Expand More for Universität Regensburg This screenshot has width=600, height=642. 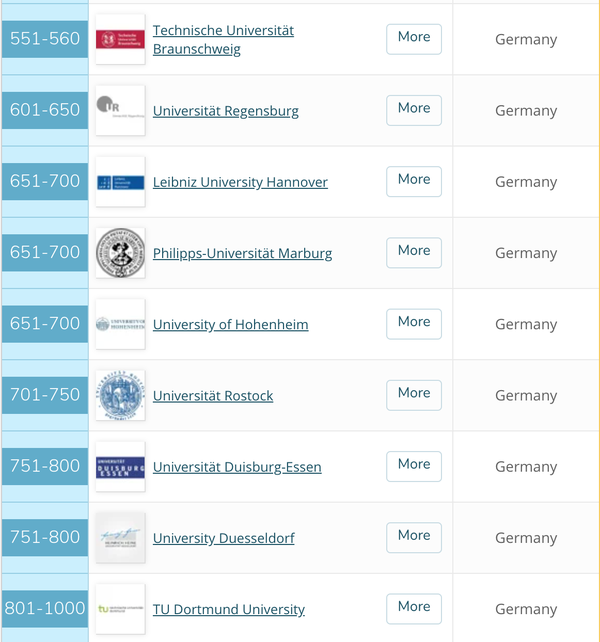point(413,109)
